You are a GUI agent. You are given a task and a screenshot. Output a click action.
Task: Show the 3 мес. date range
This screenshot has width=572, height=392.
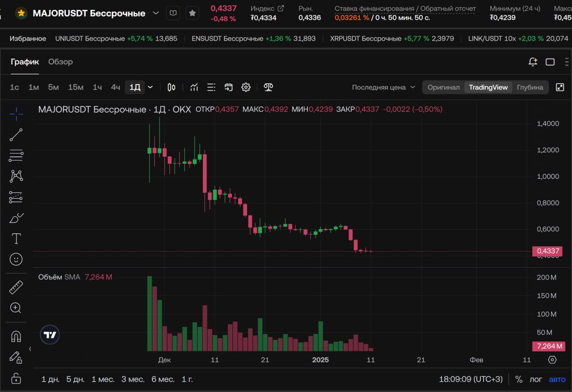click(133, 379)
